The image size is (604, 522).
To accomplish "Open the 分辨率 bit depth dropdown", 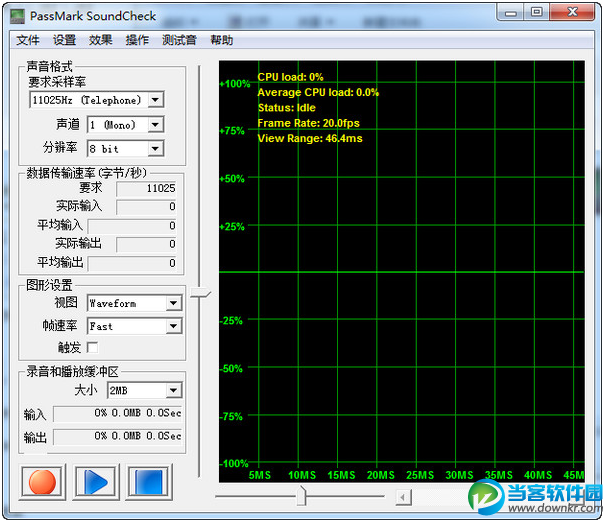I will [x=155, y=149].
